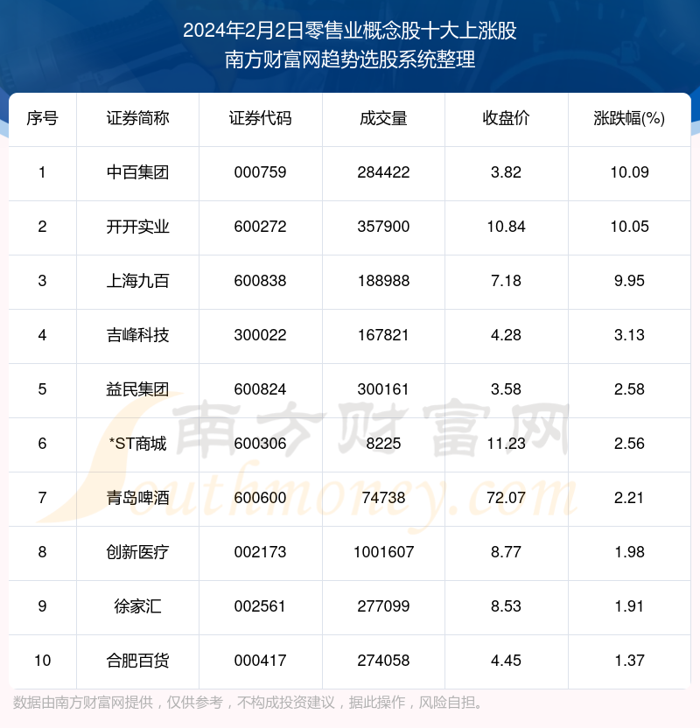Click change percentage 3.13
700x728 pixels.
629,335
